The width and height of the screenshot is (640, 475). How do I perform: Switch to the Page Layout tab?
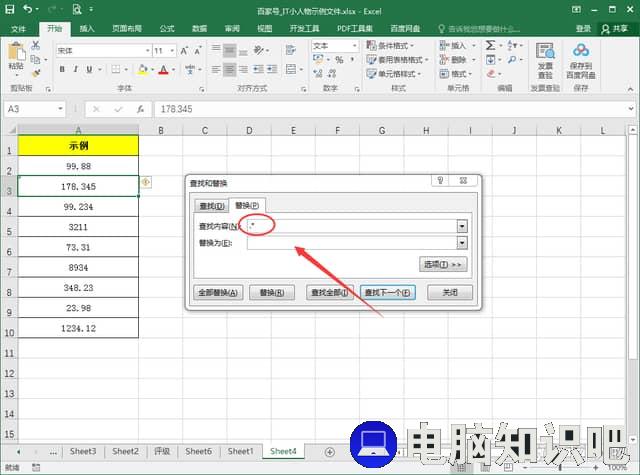[x=127, y=29]
